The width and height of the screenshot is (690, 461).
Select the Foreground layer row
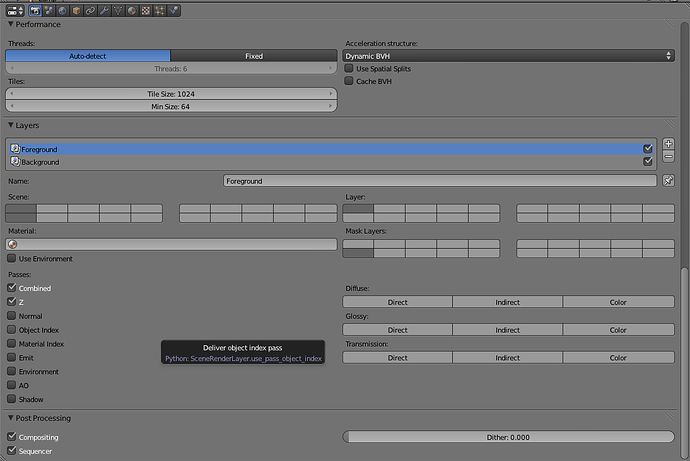point(331,149)
